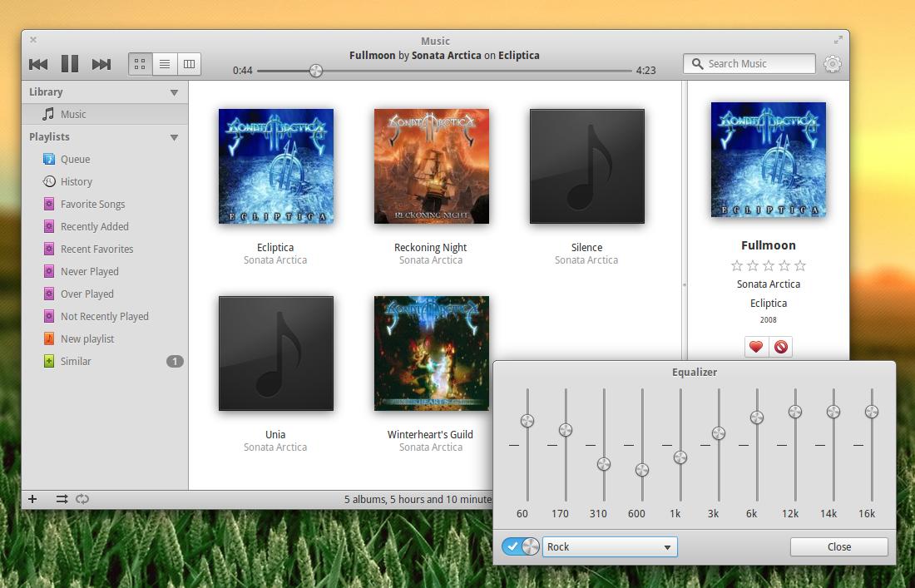Viewport: 915px width, 588px height.
Task: Click the 14k equalizer slider
Action: click(x=833, y=412)
